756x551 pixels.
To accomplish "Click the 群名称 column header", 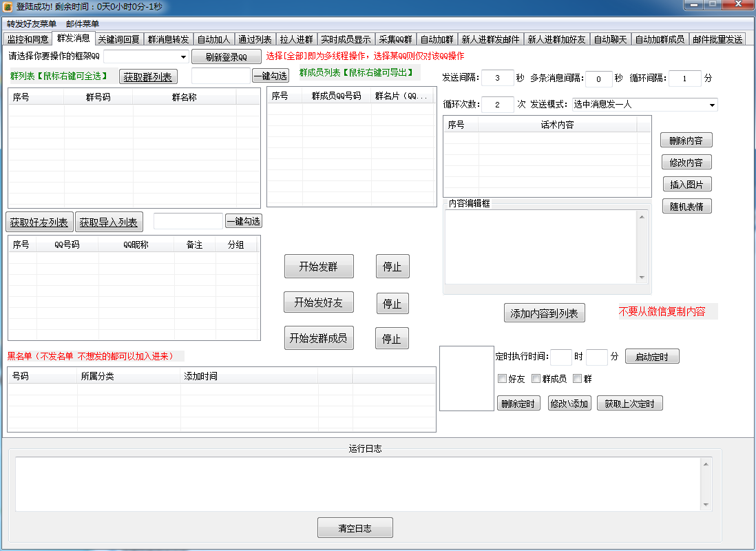I will pos(184,97).
